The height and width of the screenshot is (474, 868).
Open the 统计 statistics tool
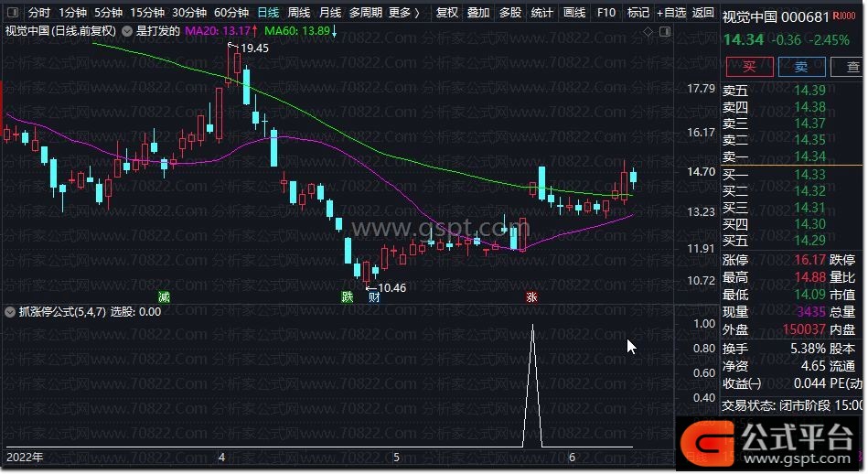click(x=542, y=12)
